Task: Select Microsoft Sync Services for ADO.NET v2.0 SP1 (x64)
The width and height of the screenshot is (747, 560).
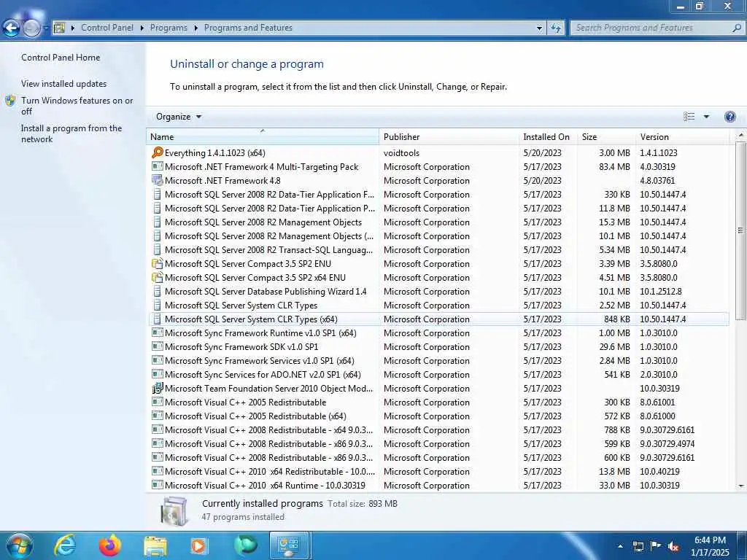Action: (438, 374)
